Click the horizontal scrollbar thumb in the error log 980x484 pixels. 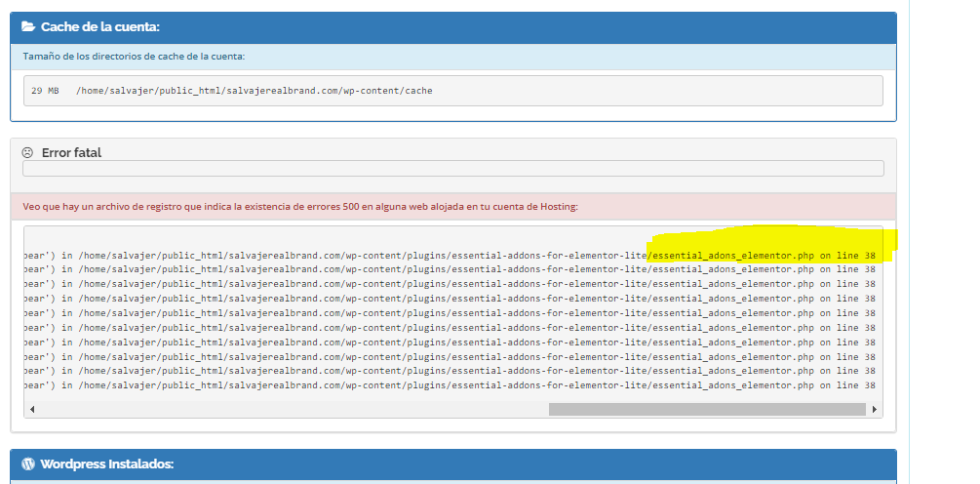(x=707, y=410)
